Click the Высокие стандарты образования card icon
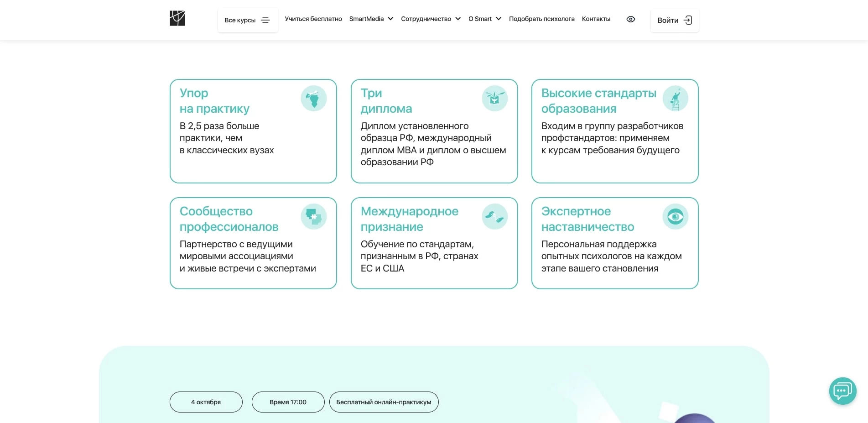Image resolution: width=868 pixels, height=423 pixels. click(x=675, y=99)
